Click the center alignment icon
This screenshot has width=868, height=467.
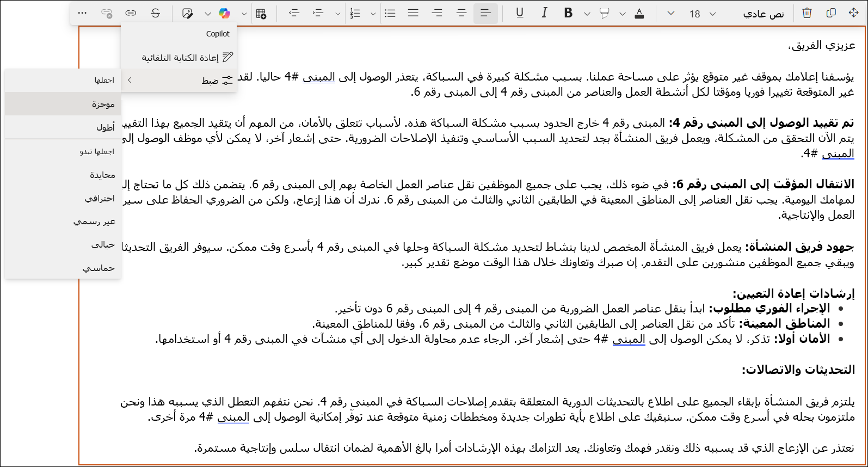tap(461, 13)
